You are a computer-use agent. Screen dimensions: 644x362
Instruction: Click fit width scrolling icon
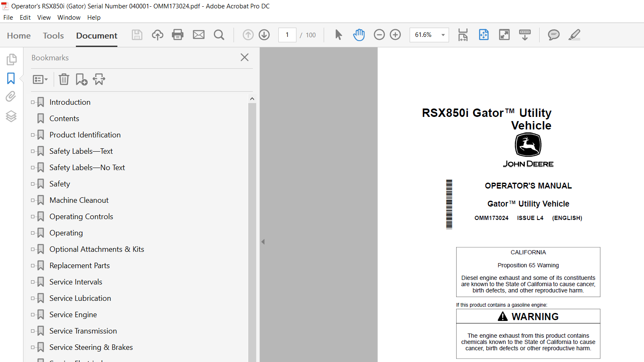[463, 35]
